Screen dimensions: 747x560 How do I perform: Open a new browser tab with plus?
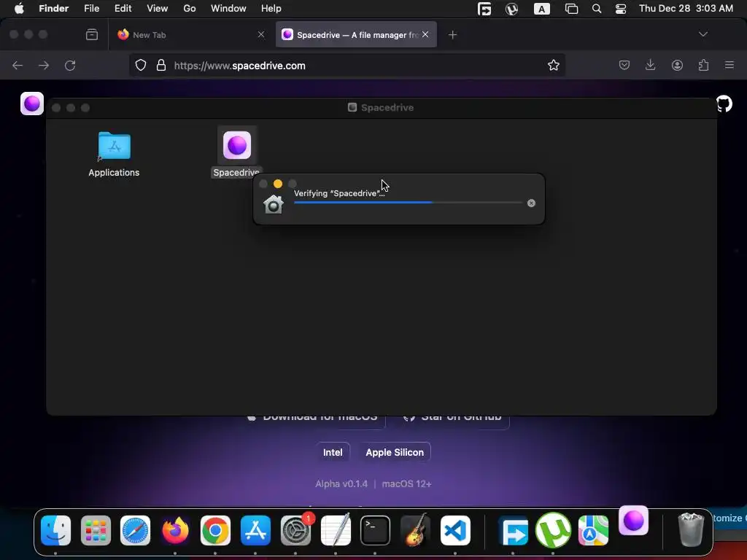click(x=452, y=35)
